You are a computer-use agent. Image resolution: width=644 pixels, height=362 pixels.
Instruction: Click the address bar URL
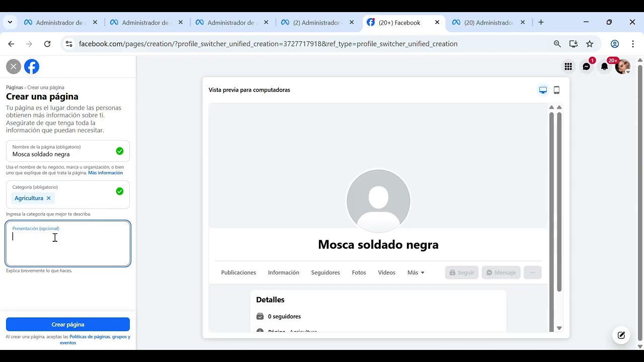click(x=268, y=44)
